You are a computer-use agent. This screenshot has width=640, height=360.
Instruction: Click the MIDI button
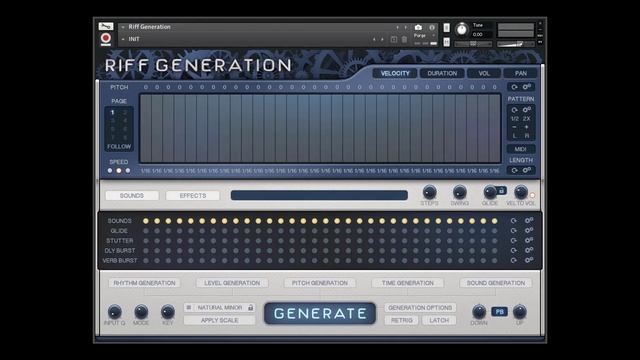[520, 149]
